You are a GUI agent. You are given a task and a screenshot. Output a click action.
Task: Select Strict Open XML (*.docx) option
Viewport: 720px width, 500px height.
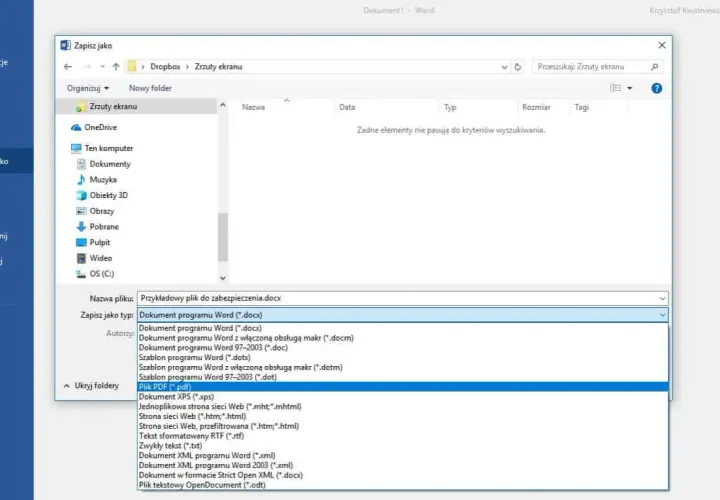[x=403, y=475]
